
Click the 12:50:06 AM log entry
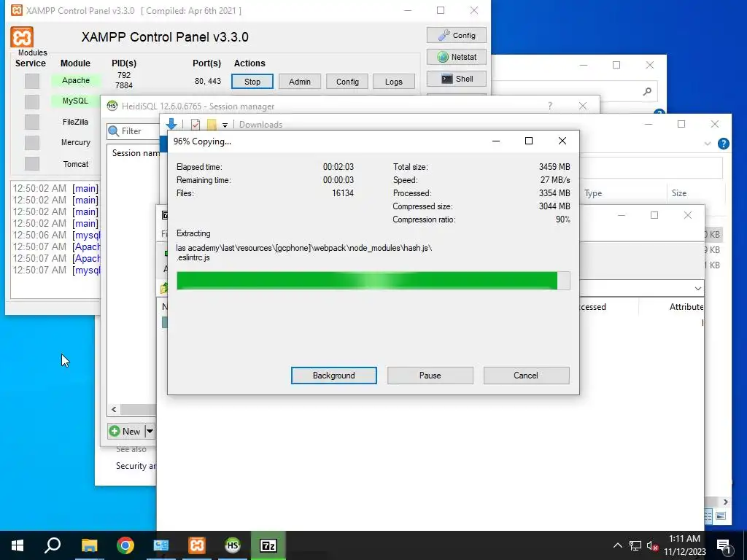tap(57, 236)
